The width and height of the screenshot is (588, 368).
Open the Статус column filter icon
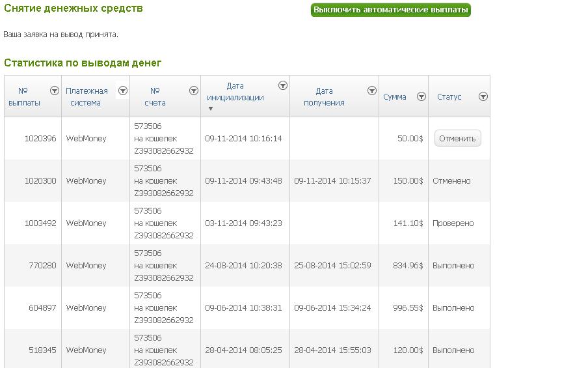[483, 96]
